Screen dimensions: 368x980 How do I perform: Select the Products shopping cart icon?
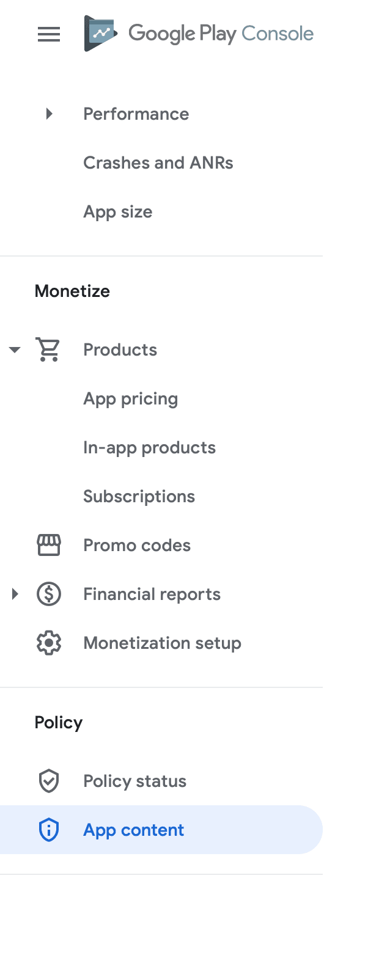48,349
